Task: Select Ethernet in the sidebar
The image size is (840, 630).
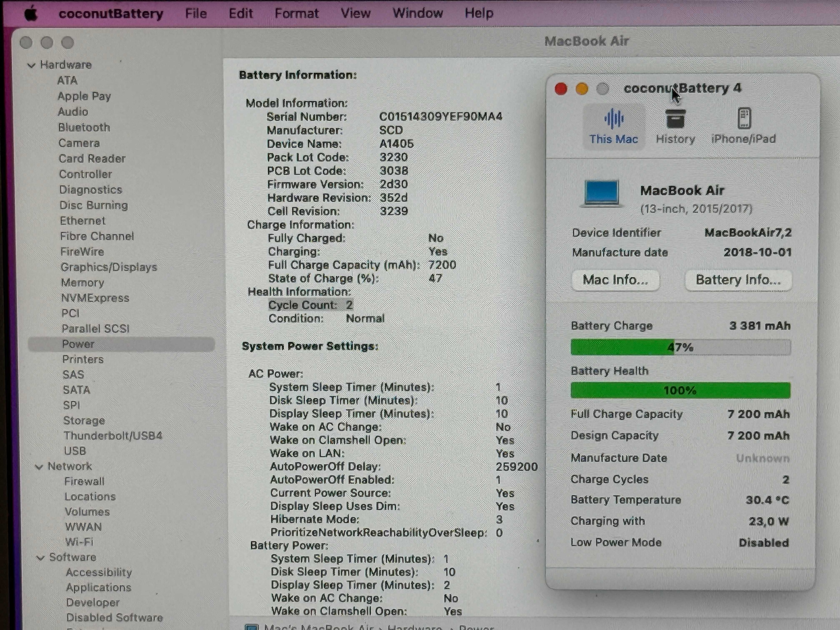Action: point(82,221)
